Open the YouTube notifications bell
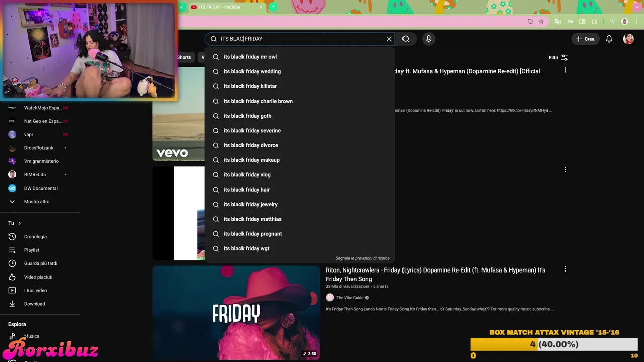Viewport: 644px width, 362px height. (x=609, y=39)
